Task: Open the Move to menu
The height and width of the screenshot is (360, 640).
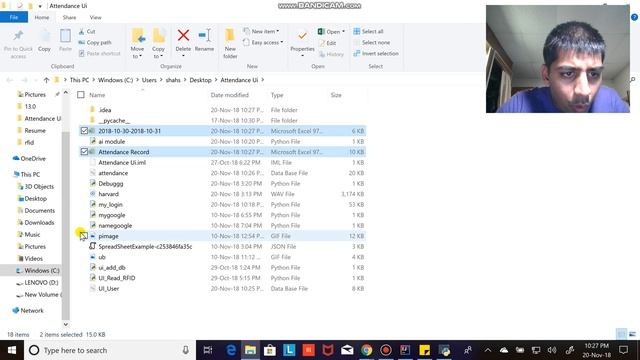Action: 138,44
